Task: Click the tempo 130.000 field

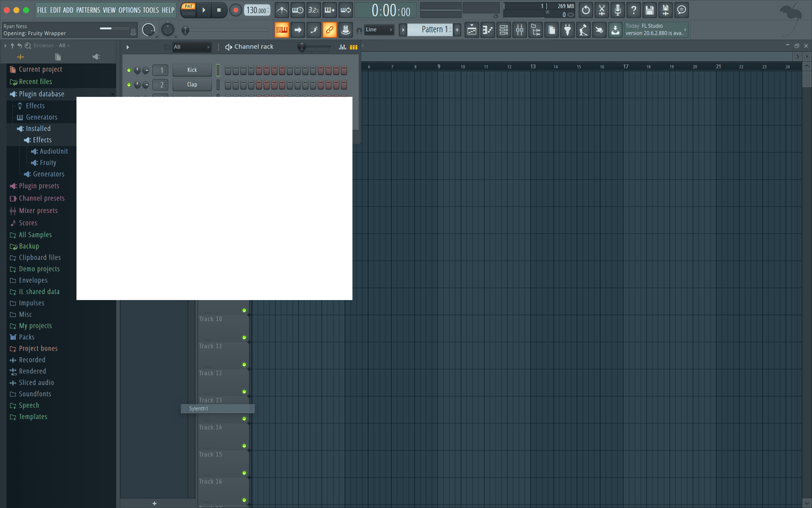Action: tap(256, 10)
